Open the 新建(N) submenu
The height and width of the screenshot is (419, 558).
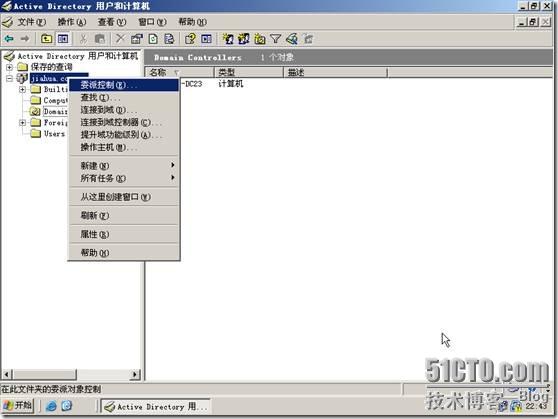pyautogui.click(x=124, y=166)
